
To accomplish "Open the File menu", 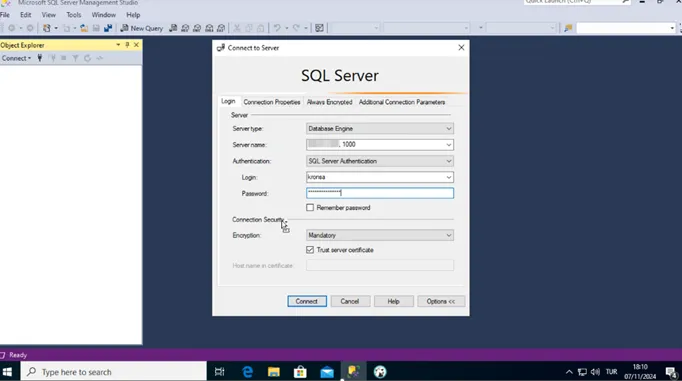I will pos(5,15).
